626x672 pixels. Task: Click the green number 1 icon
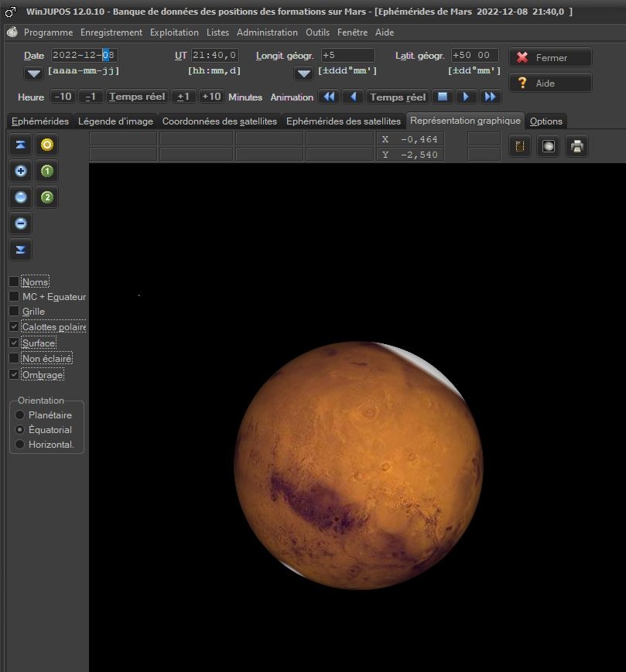click(x=47, y=171)
